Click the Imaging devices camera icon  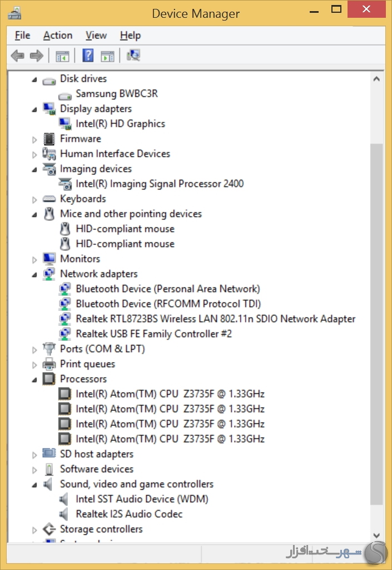pos(49,168)
